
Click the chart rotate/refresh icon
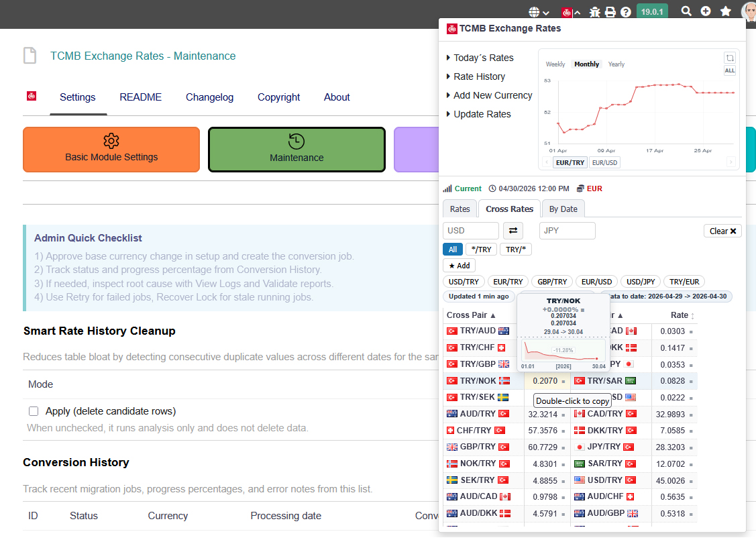pyautogui.click(x=730, y=58)
